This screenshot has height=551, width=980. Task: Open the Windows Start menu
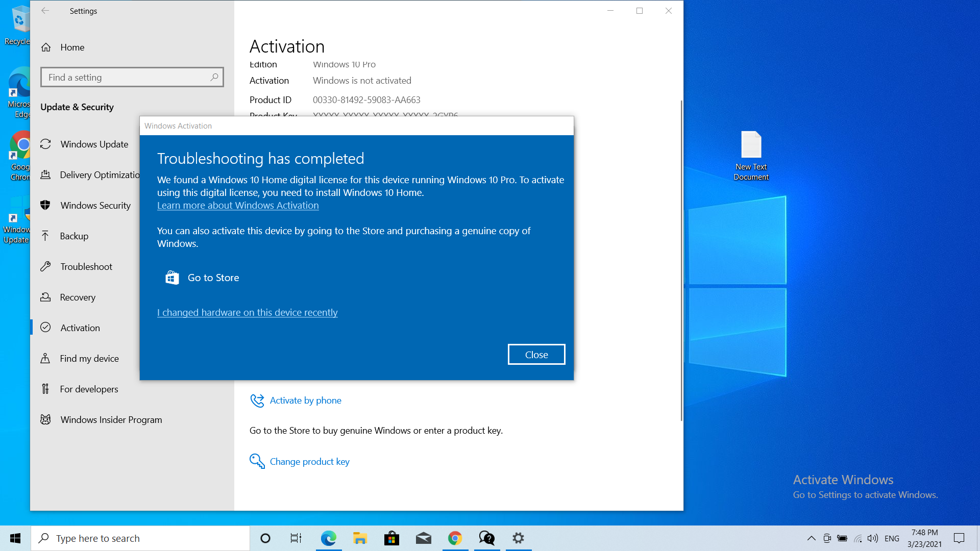pyautogui.click(x=15, y=538)
